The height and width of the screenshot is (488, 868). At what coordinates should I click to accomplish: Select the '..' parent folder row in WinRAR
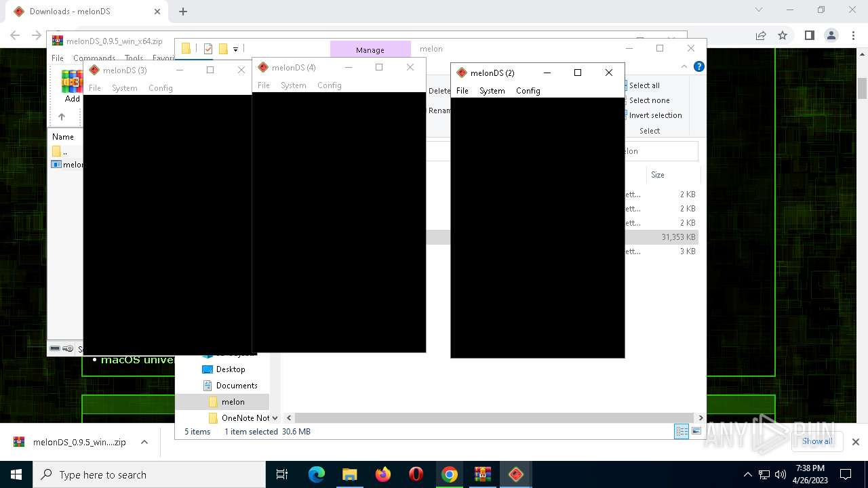point(66,151)
